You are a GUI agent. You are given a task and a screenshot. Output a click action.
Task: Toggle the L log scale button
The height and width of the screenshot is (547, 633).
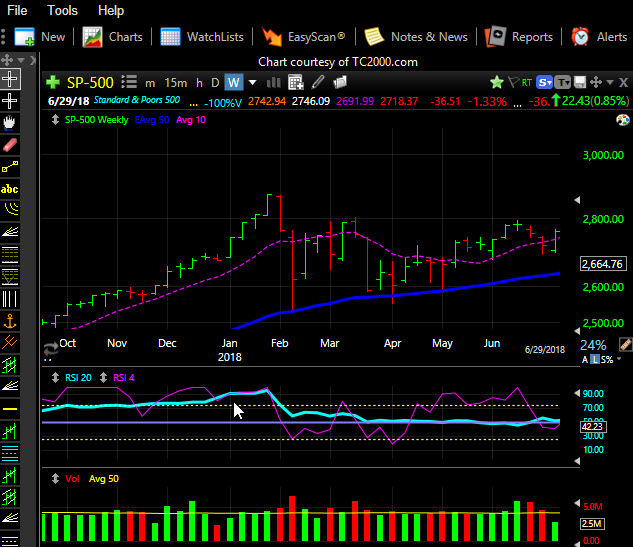click(x=595, y=359)
